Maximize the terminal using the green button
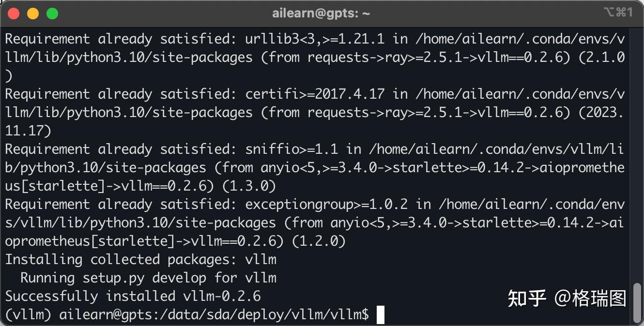Image resolution: width=644 pixels, height=326 pixels. (52, 14)
